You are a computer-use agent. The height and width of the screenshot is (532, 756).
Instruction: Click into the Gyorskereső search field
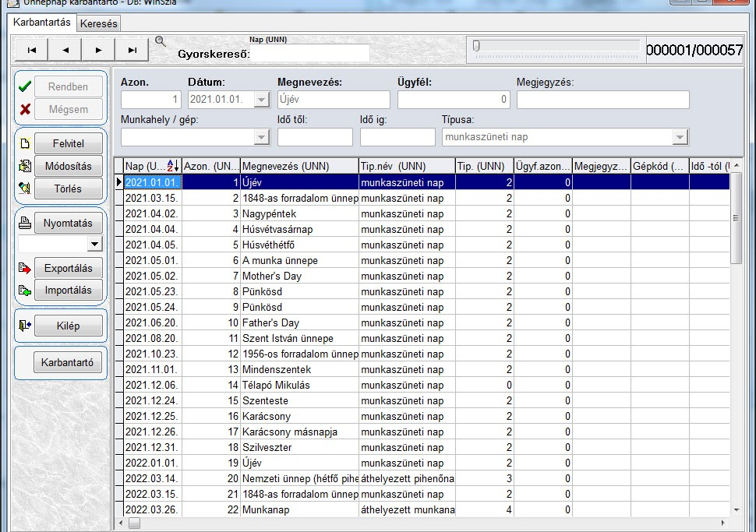coord(310,53)
